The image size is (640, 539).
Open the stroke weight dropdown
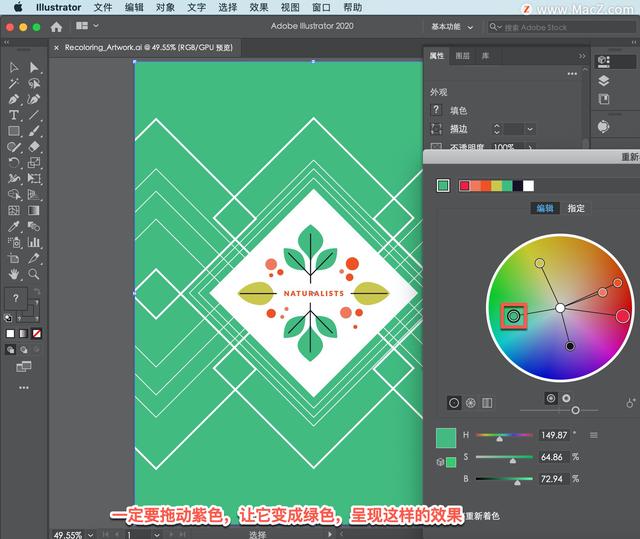pyautogui.click(x=530, y=129)
